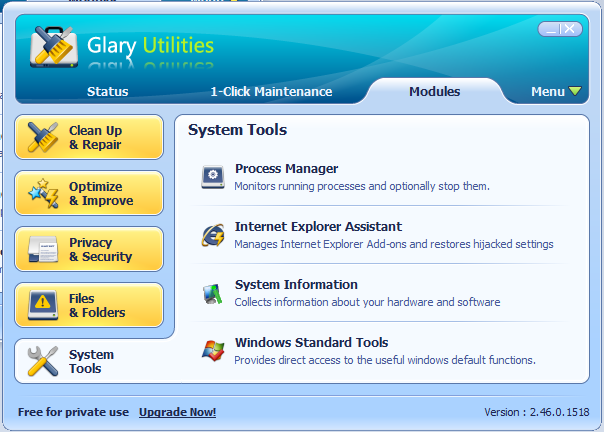Click the Glary Utilities title text
The height and width of the screenshot is (432, 604).
[x=150, y=45]
